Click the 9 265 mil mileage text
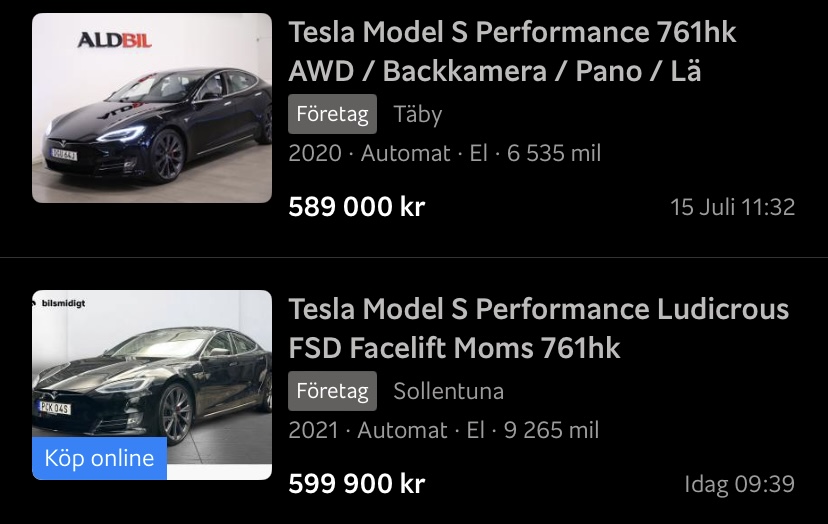Image resolution: width=828 pixels, height=524 pixels. (x=553, y=430)
